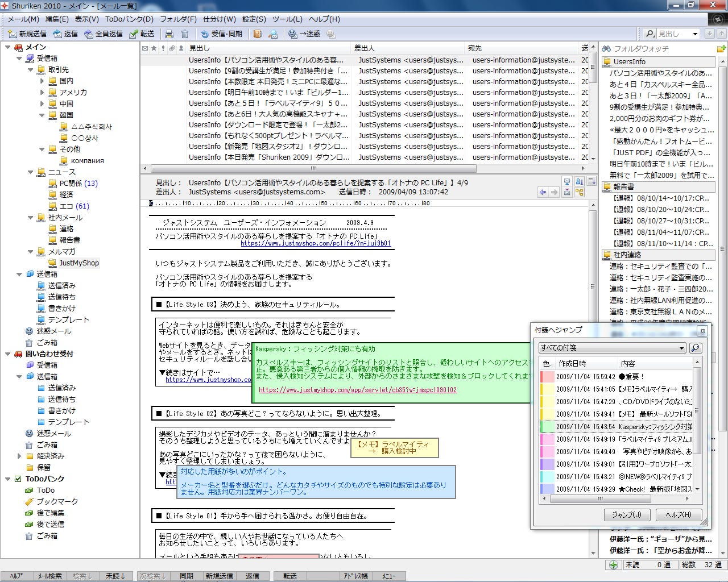Screen dimensions: 728x582
Task: Click the paperclip attachment column header
Action: [172, 48]
